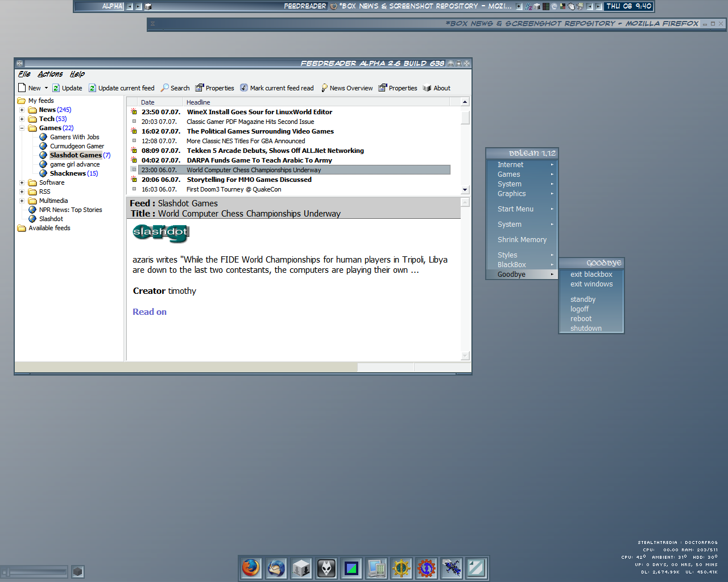Expand the Multimedia folder

click(22, 201)
